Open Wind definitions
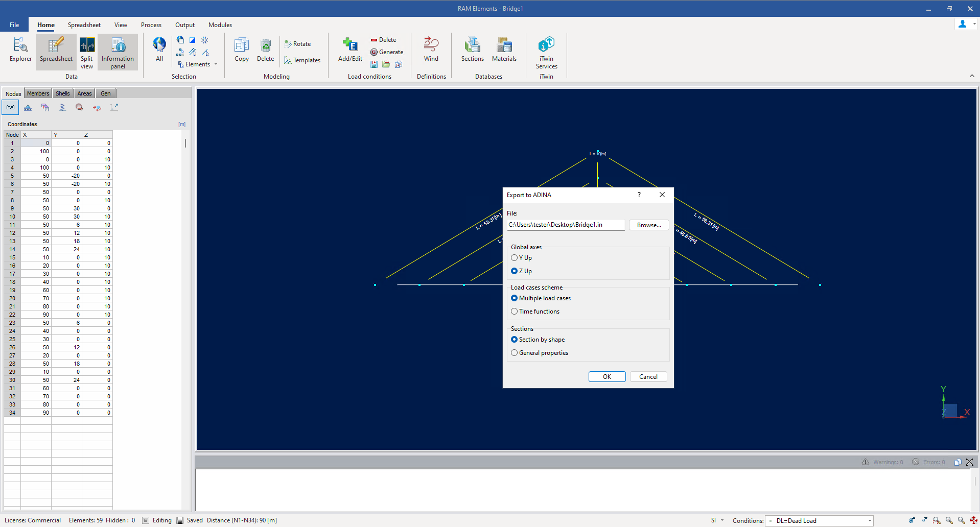980x527 pixels. [431, 50]
